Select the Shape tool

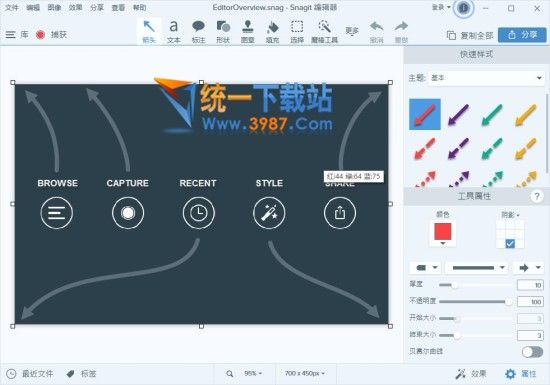[x=223, y=31]
